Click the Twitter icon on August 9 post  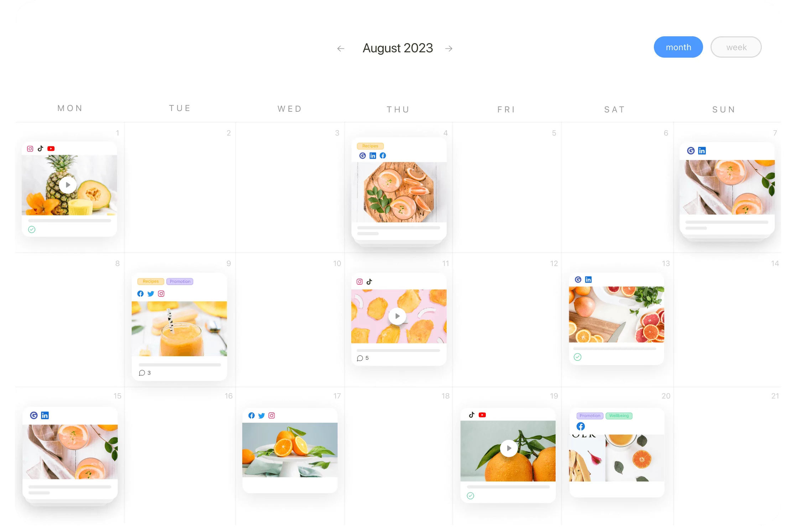(150, 293)
